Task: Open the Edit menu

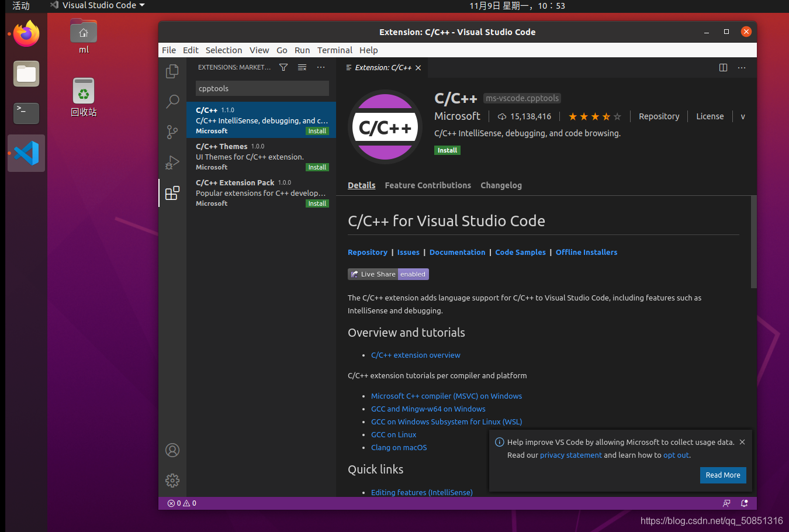Action: (191, 50)
